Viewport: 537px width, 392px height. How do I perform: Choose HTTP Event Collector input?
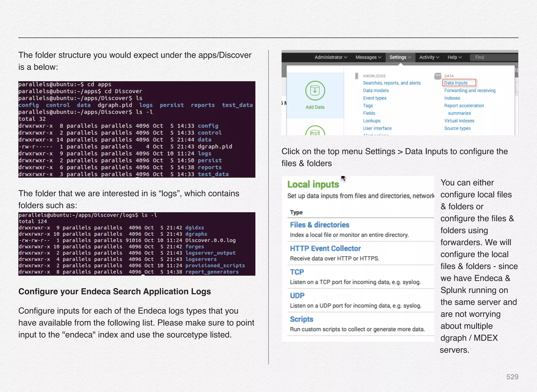pyautogui.click(x=325, y=248)
